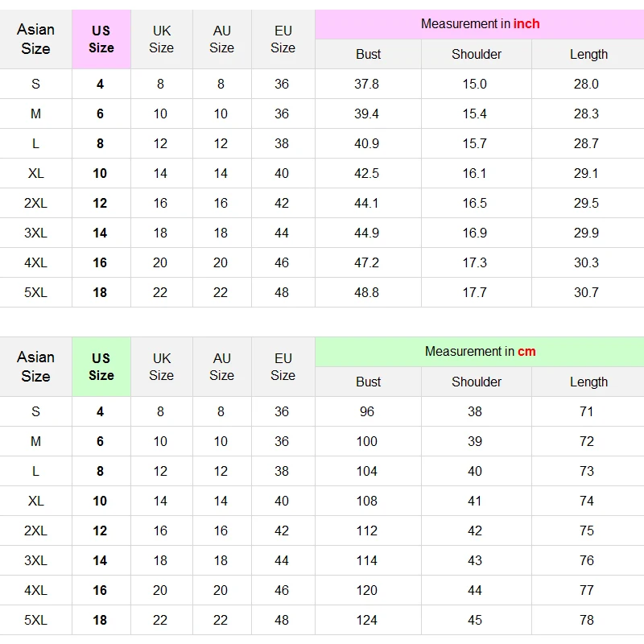
Task: Click shoulder value 45 for 5XL
Action: 475,620
